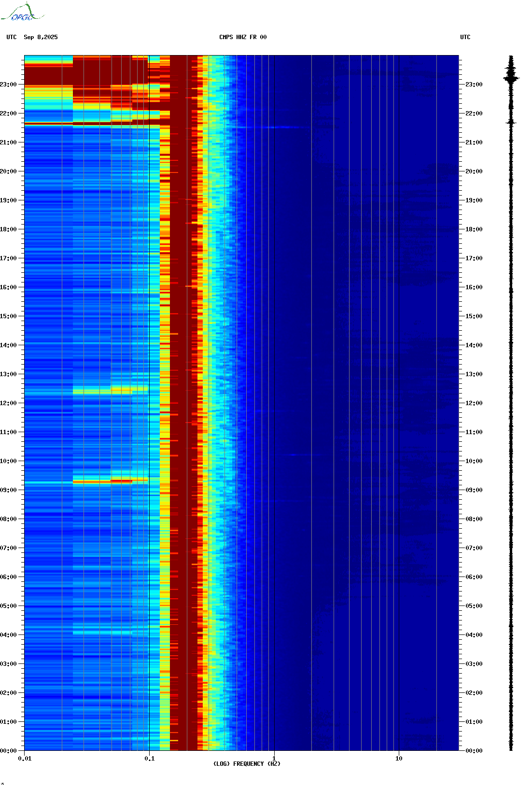Click '12:00' on the left time axis
Screen dimensions: 532x789
point(8,403)
